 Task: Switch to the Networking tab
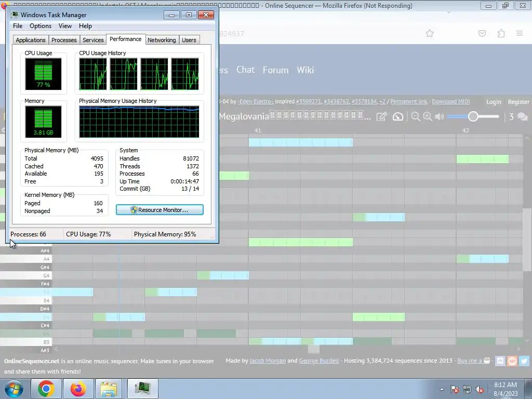tap(162, 40)
